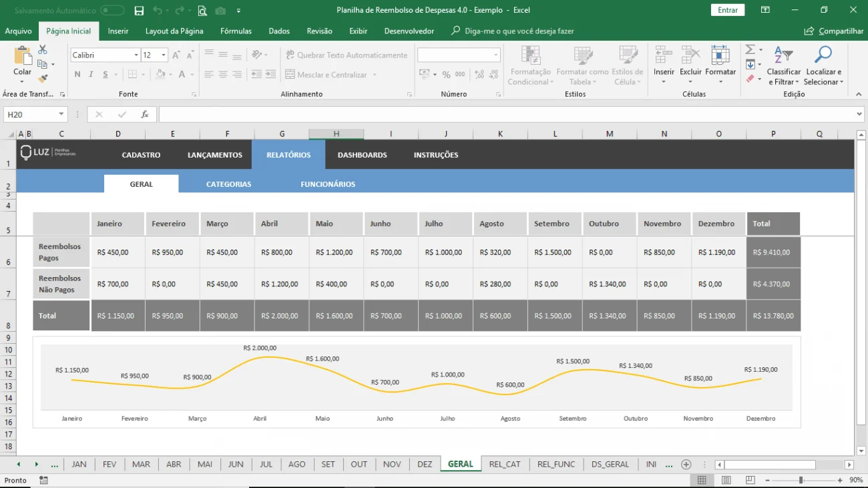The width and height of the screenshot is (868, 488).
Task: Expand the formula bar arrow
Action: [x=859, y=115]
